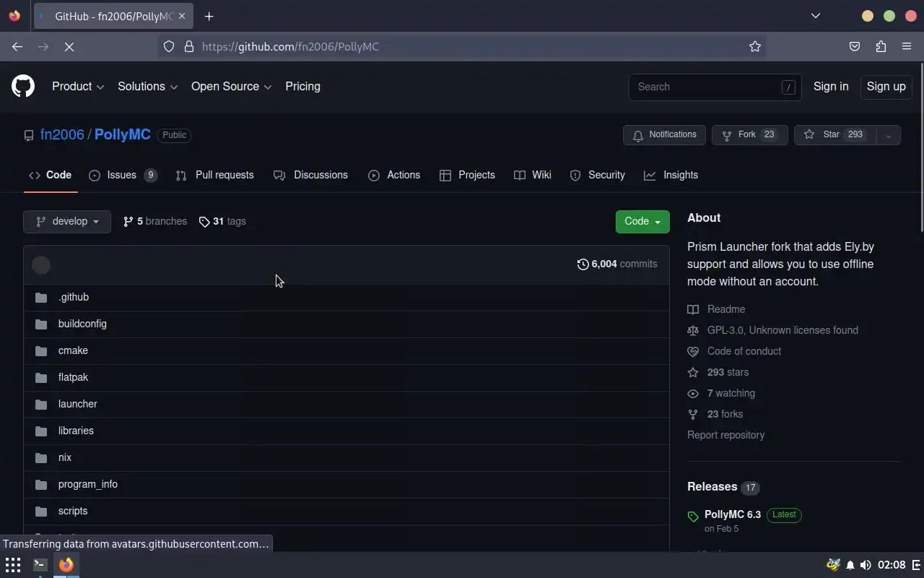Screen dimensions: 924x578
Task: Open the buildconfig folder
Action: click(82, 324)
